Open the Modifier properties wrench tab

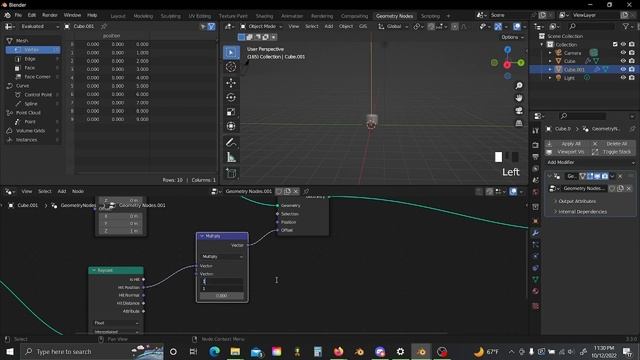pyautogui.click(x=536, y=233)
